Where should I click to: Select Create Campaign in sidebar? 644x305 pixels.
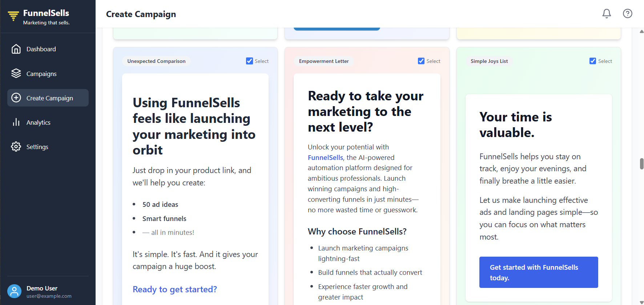coord(48,98)
